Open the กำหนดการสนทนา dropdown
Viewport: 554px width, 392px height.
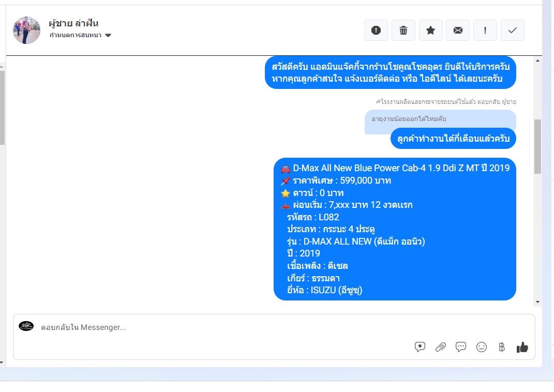pyautogui.click(x=80, y=35)
